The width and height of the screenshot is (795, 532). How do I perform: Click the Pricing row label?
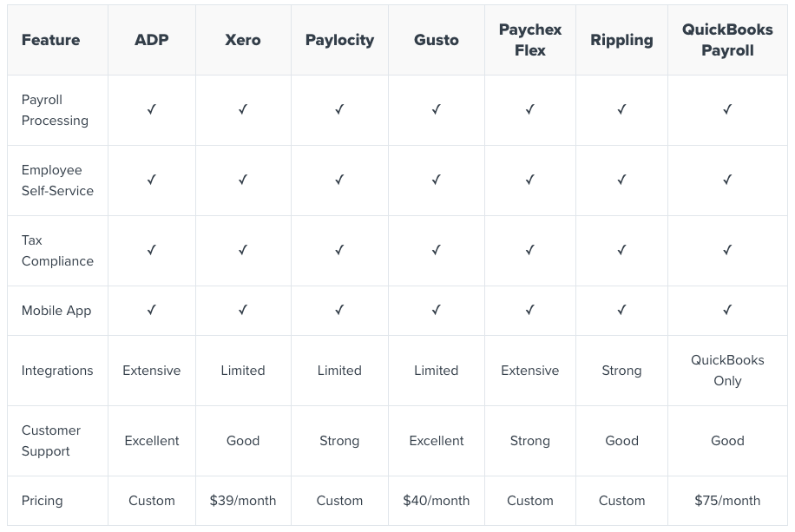pos(43,501)
